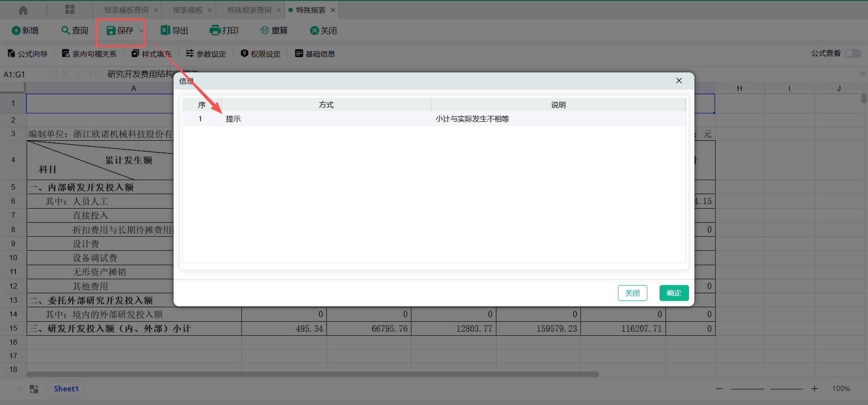Expand the 保存 dropdown arrow
Screen dimensions: 868x405
pos(141,31)
